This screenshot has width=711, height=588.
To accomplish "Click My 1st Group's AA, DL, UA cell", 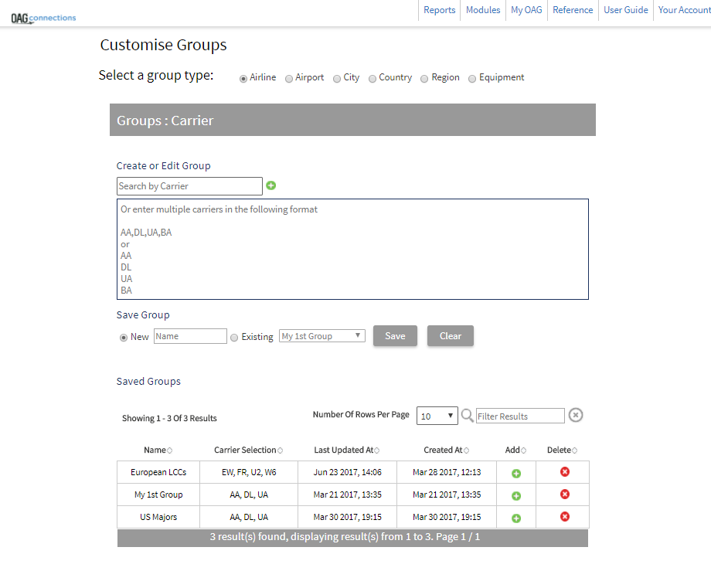I will 249,495.
